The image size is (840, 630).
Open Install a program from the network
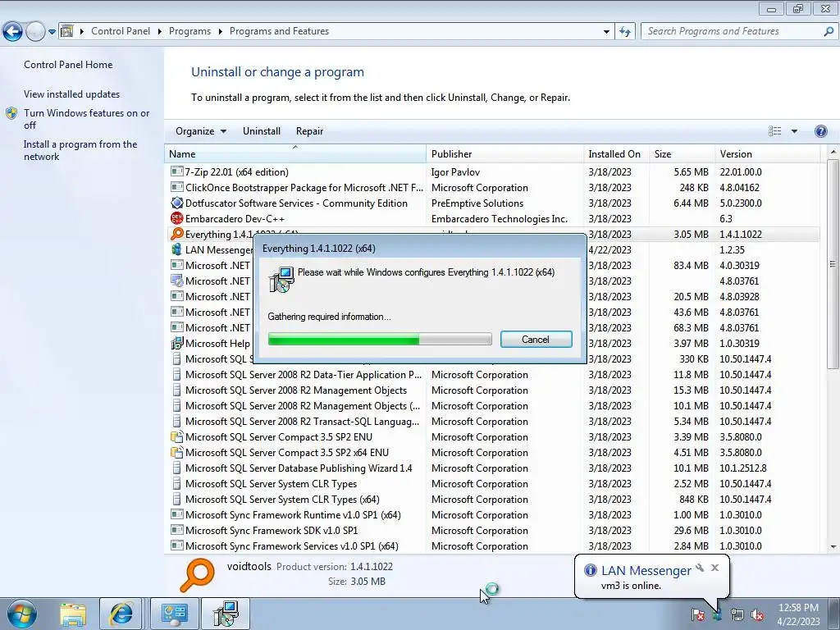coord(80,151)
